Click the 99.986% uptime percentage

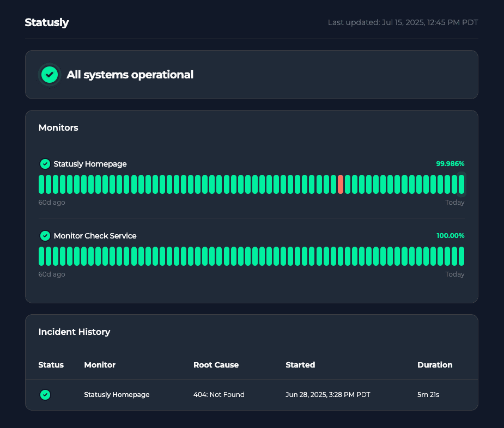point(450,164)
